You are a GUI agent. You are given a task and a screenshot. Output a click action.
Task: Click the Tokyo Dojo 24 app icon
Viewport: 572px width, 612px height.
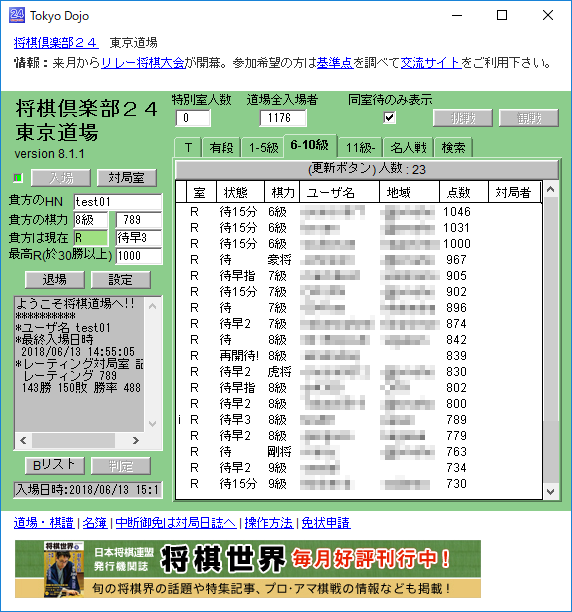[x=17, y=15]
